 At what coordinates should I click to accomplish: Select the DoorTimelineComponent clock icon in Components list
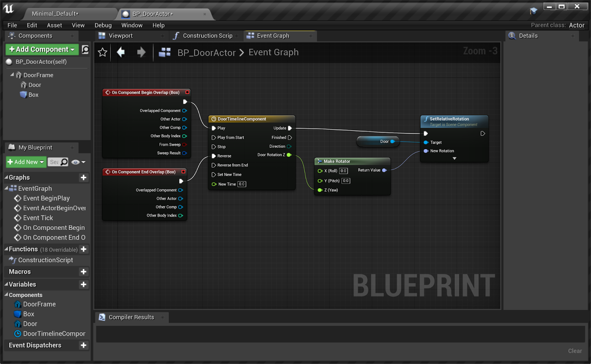[18, 334]
